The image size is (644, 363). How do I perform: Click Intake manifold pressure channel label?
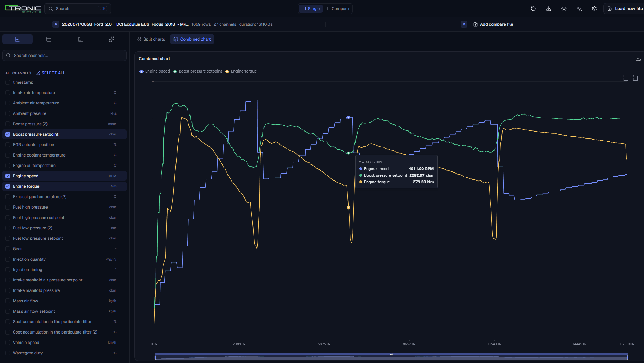click(36, 290)
